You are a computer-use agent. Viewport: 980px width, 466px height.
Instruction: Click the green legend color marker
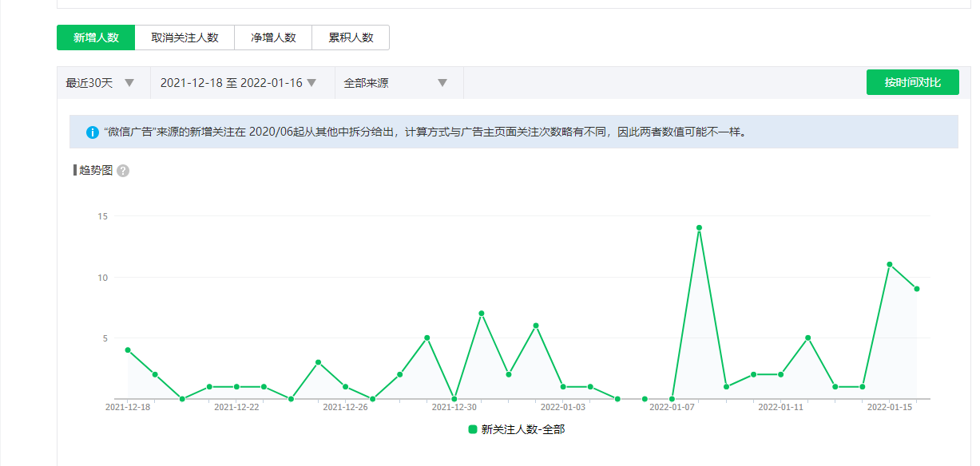[473, 429]
